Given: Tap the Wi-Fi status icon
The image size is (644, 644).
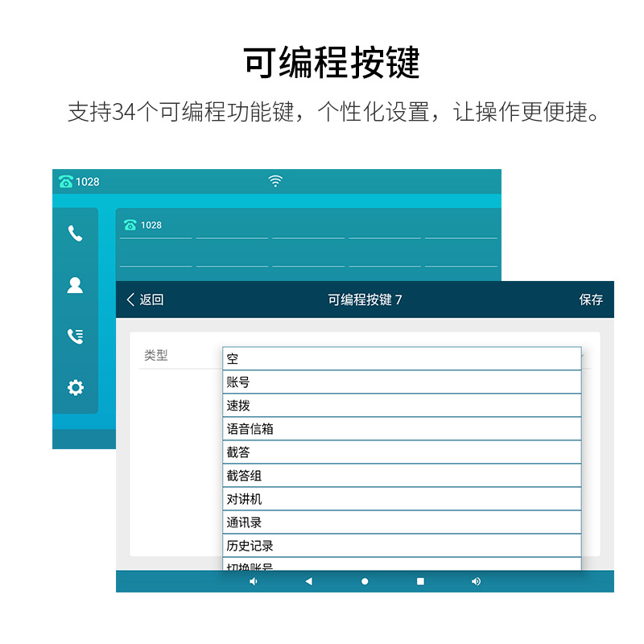Looking at the screenshot, I should 275,181.
